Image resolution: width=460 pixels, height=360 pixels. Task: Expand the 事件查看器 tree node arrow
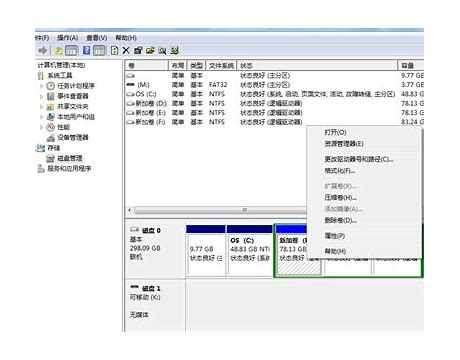pos(42,96)
